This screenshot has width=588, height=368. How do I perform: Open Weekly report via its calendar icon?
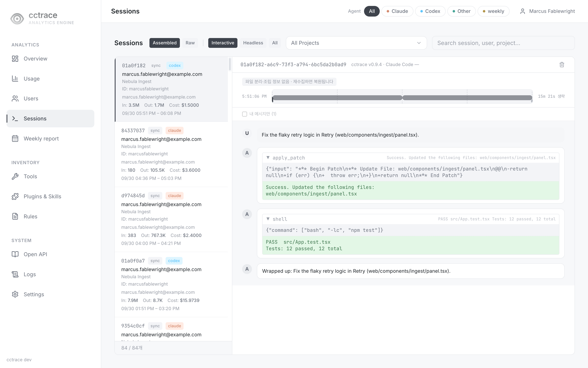coord(15,138)
